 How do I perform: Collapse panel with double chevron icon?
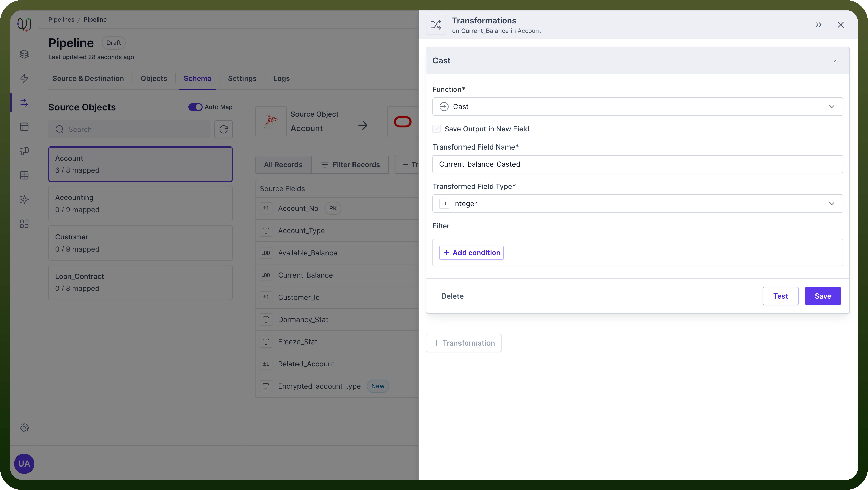click(818, 25)
